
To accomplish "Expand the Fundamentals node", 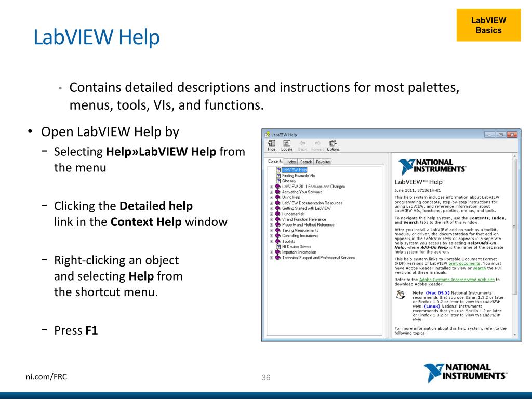I will (271, 214).
